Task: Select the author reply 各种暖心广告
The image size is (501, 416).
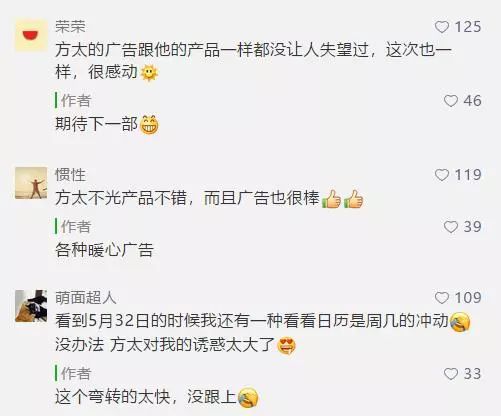Action: [104, 250]
